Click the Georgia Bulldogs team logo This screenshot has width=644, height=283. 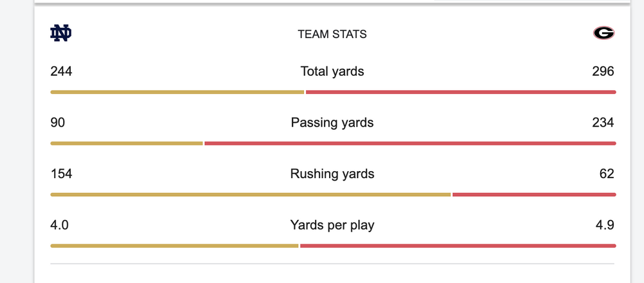tap(603, 33)
